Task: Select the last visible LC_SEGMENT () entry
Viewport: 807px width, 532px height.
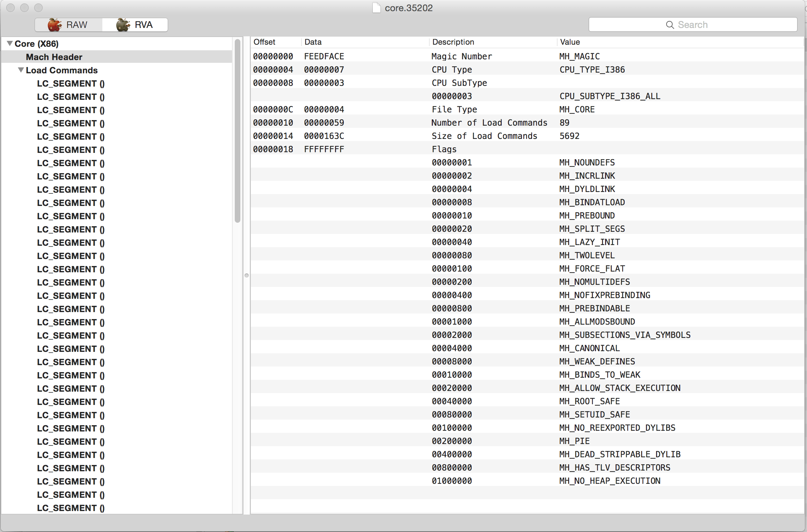Action: [x=71, y=508]
